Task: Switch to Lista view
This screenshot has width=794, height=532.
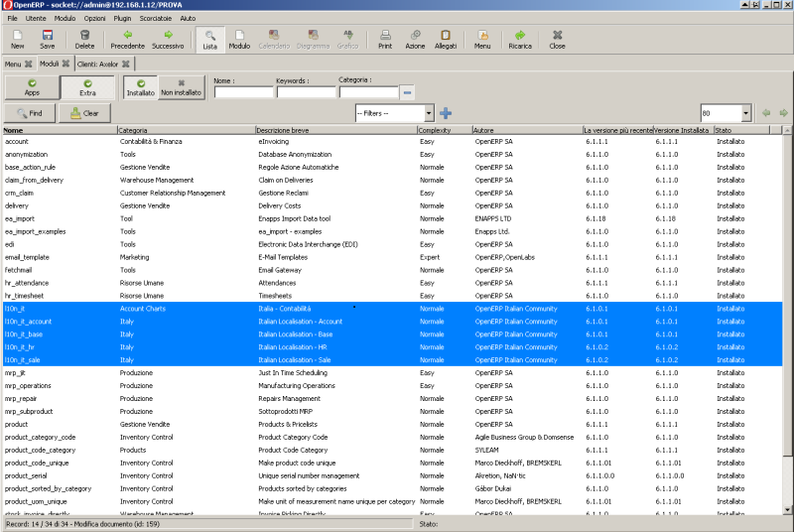Action: point(209,40)
